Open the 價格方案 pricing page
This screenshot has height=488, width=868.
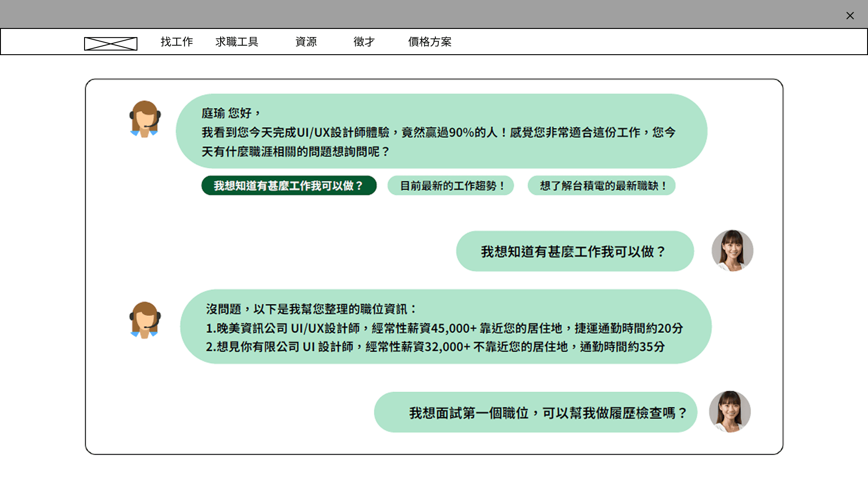429,42
